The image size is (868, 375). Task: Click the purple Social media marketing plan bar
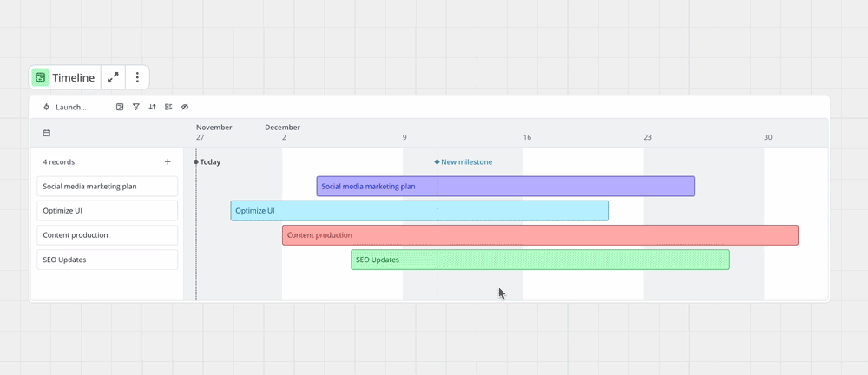click(505, 186)
